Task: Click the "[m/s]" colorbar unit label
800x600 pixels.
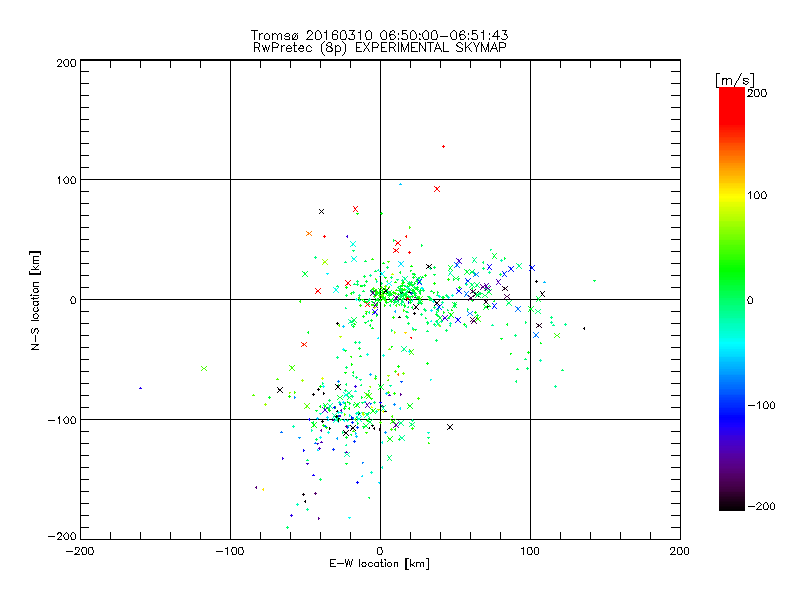Action: (734, 80)
